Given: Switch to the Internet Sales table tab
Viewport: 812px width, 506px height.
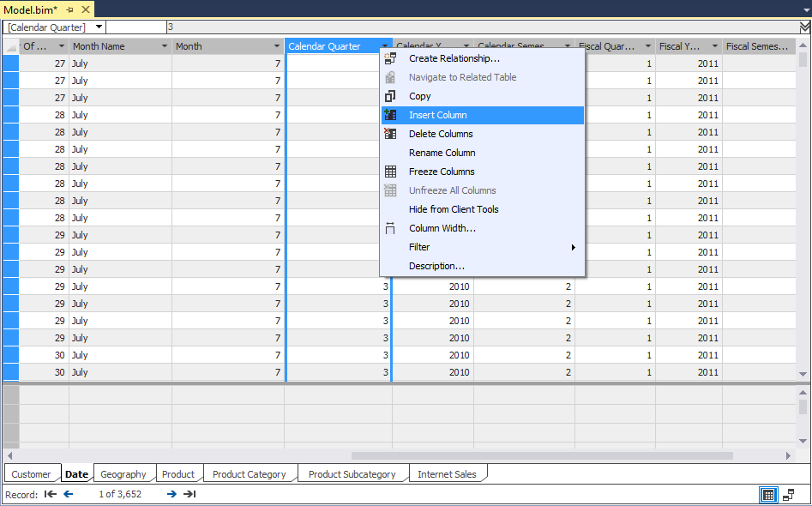Looking at the screenshot, I should pos(447,474).
